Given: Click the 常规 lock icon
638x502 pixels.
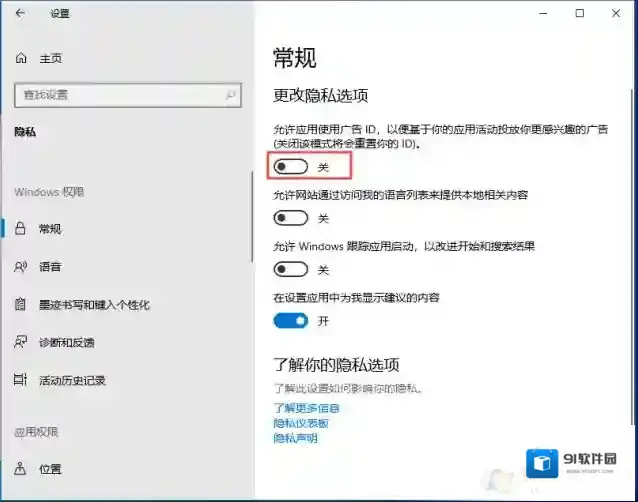Looking at the screenshot, I should pos(21,229).
